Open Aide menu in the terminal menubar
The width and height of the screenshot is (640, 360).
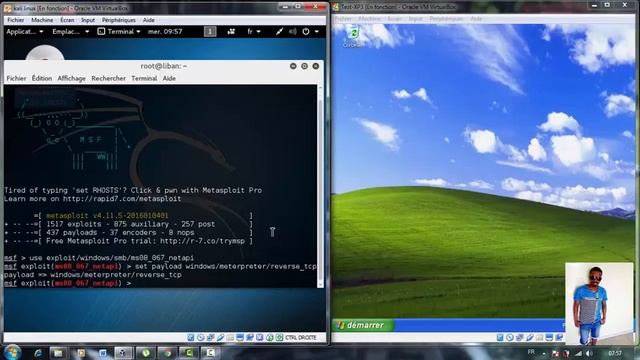[169, 78]
